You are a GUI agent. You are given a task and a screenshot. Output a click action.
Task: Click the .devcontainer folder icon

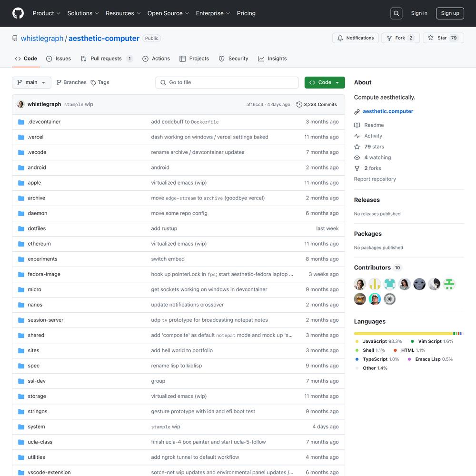21,122
